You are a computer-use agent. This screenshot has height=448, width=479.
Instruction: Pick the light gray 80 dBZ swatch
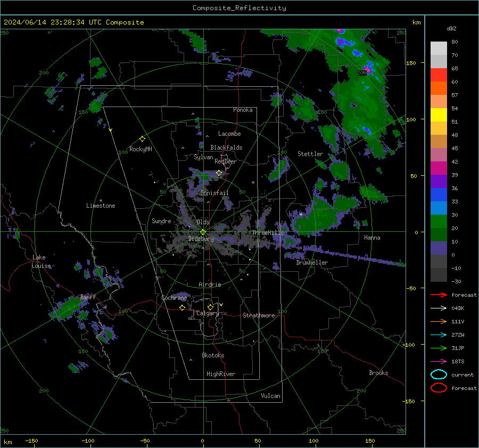tap(439, 48)
